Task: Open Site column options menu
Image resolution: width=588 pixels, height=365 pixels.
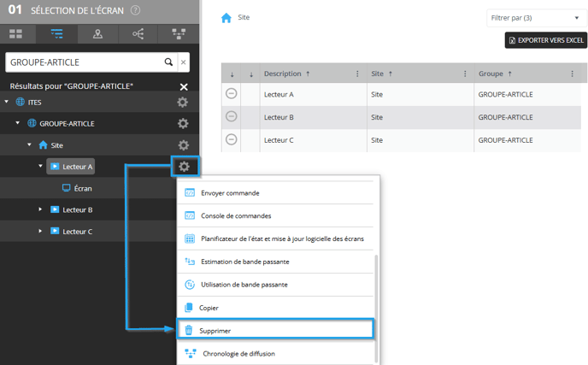Action: click(x=465, y=74)
